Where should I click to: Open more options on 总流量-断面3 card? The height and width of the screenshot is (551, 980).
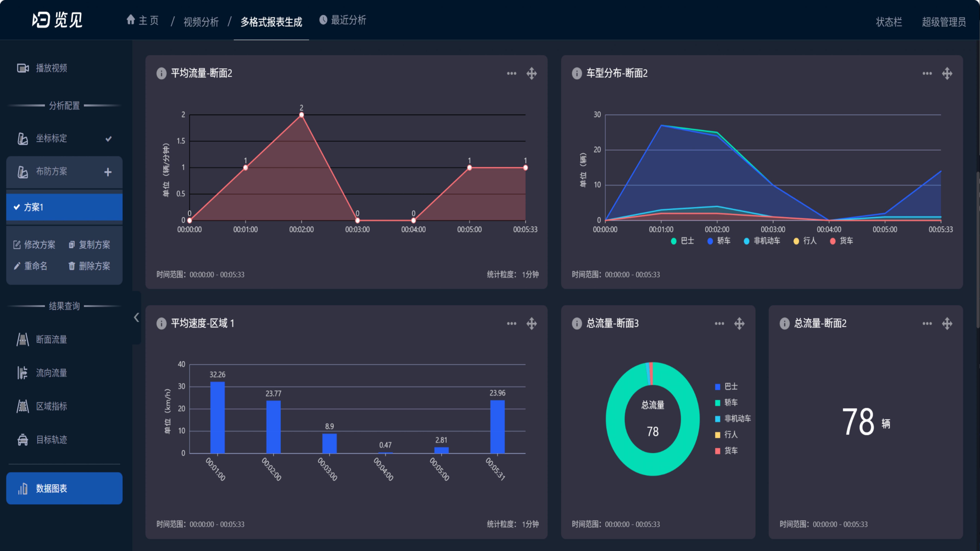[x=719, y=324]
